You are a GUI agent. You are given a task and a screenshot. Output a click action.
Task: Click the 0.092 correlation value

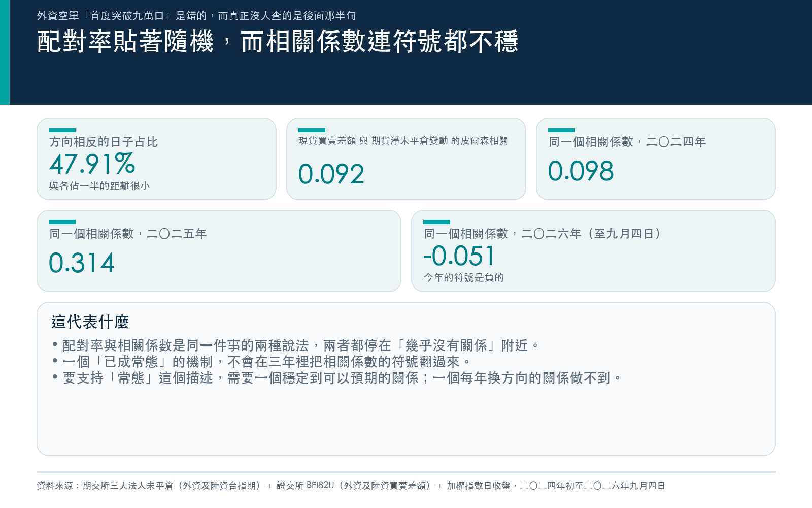click(331, 174)
